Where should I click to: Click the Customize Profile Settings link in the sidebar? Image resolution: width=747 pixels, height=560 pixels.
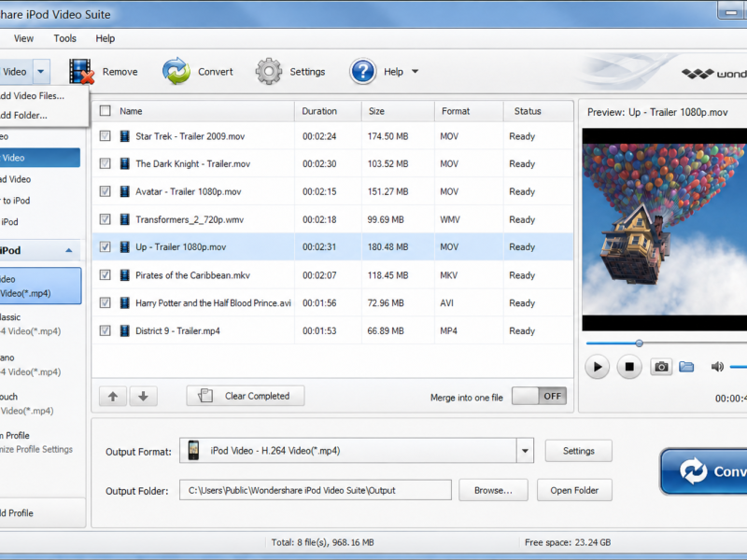point(36,449)
